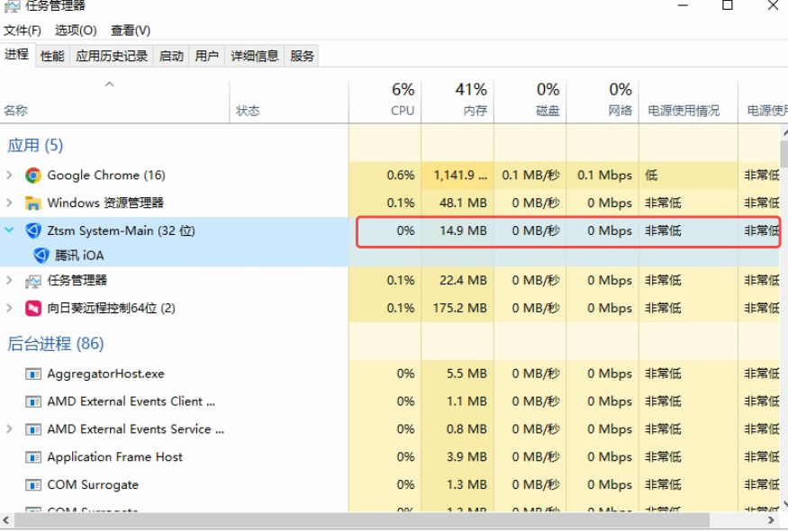The height and width of the screenshot is (532, 788).
Task: Switch to the 性能 tab
Action: (53, 56)
